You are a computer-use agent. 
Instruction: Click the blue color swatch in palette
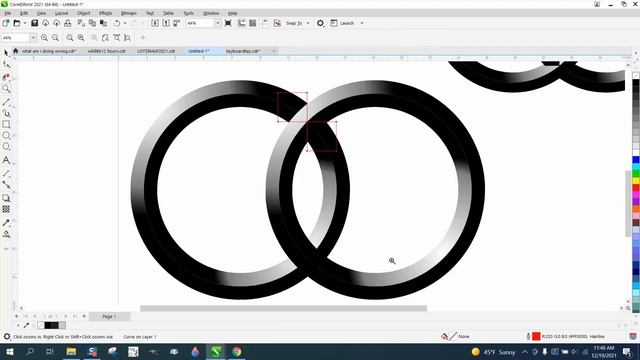tap(636, 160)
